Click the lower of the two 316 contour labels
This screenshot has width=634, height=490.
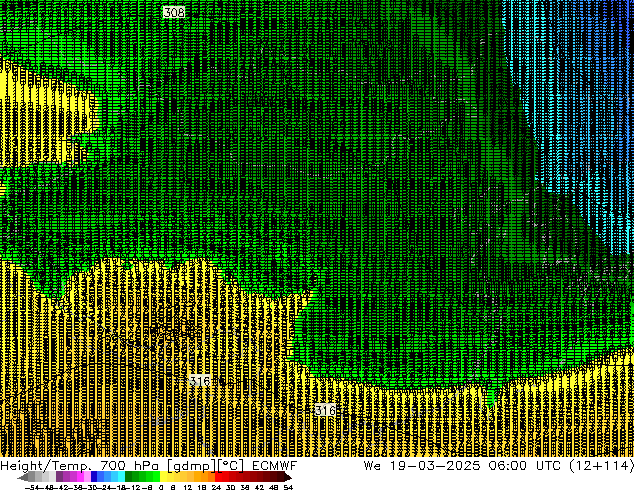325,410
